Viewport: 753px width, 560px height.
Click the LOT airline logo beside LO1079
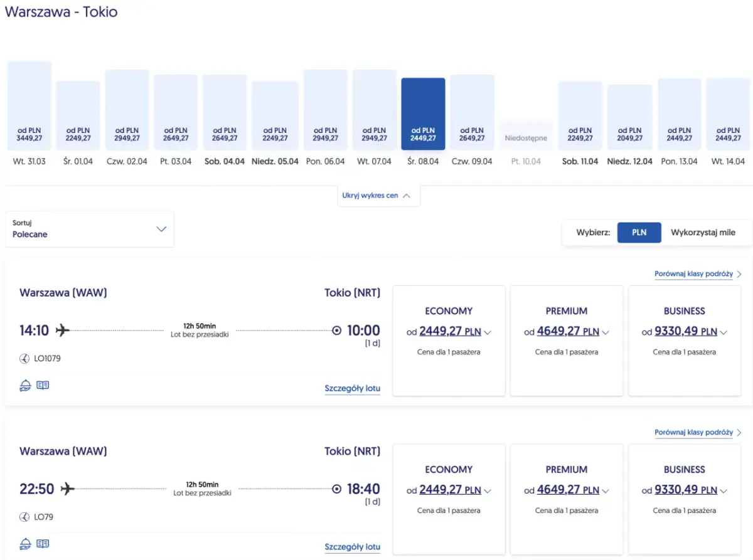tap(24, 359)
